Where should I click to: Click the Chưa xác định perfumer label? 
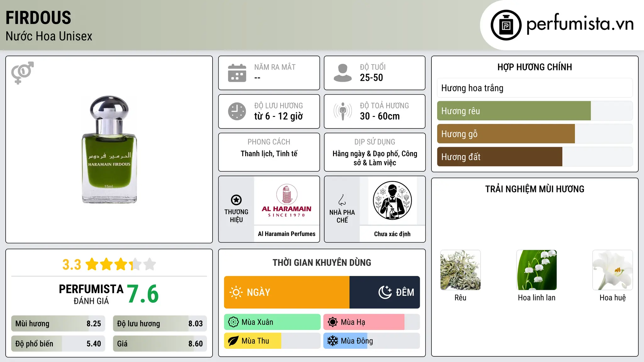coord(392,234)
